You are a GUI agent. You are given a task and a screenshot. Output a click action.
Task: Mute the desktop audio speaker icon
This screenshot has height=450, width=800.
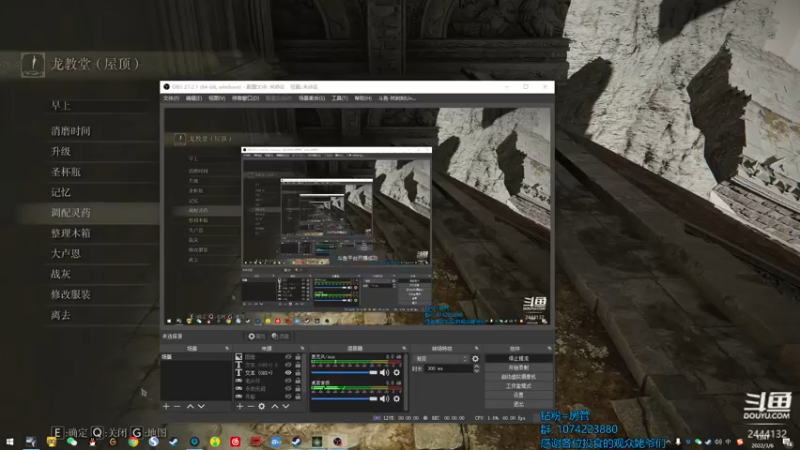[x=384, y=398]
